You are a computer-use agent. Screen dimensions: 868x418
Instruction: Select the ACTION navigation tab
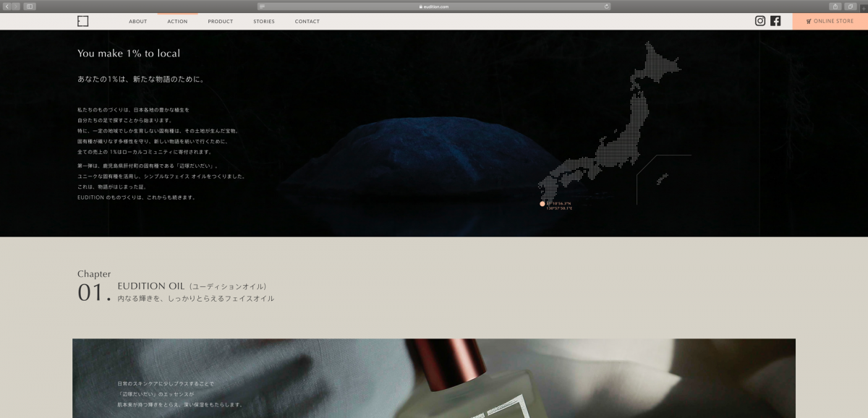click(177, 22)
